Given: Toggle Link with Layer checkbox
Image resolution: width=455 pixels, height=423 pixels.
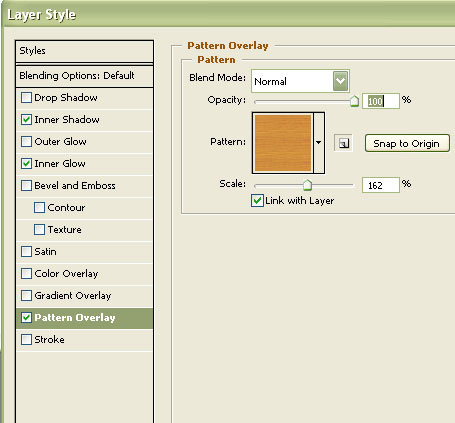Looking at the screenshot, I should pyautogui.click(x=257, y=201).
